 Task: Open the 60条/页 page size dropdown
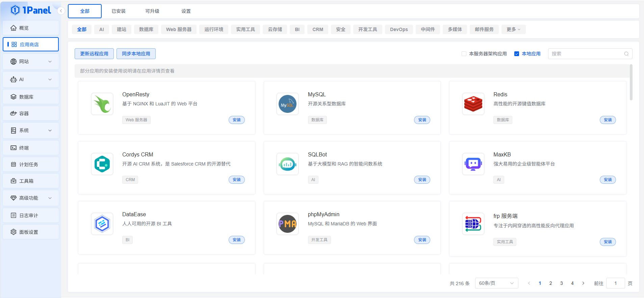point(496,283)
